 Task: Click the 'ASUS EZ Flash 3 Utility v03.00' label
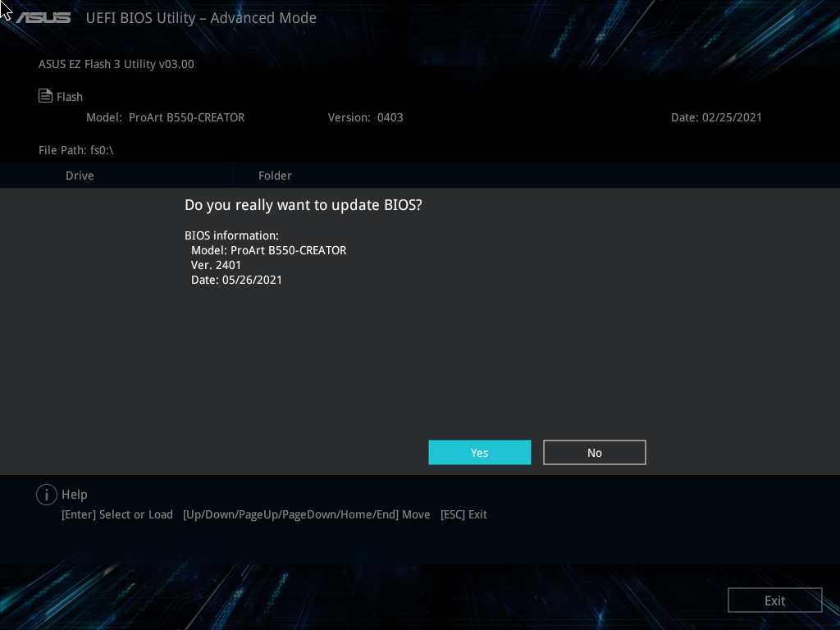point(116,64)
